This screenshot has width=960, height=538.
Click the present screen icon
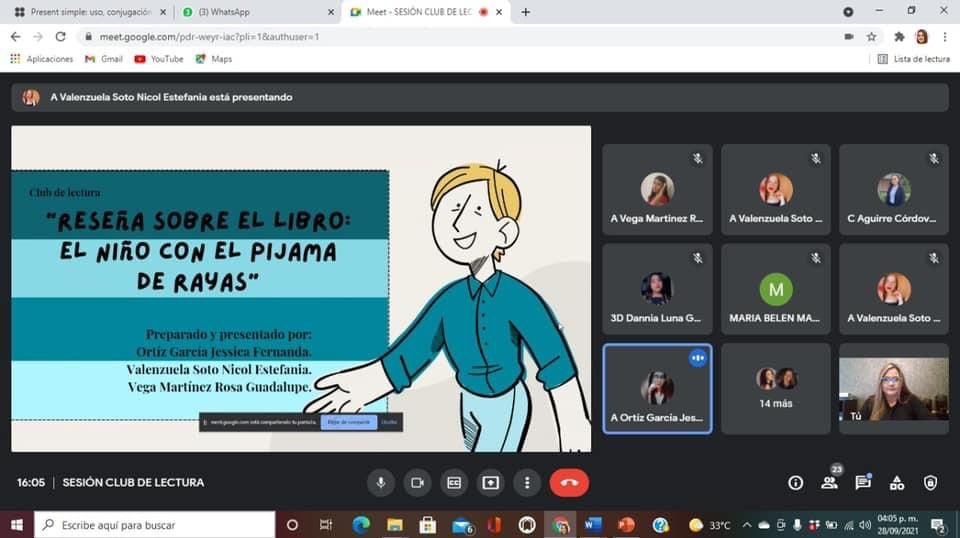click(x=490, y=483)
